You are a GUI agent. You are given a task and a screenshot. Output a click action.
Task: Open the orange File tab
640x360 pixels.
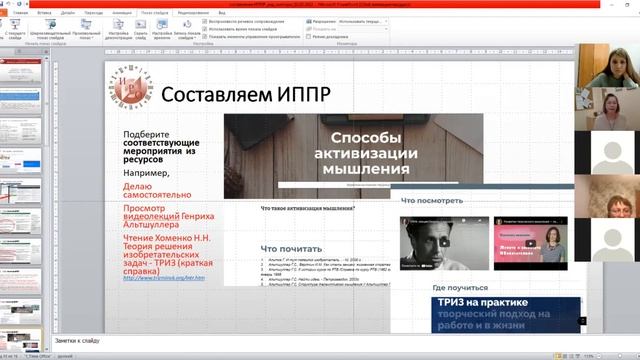point(3,13)
